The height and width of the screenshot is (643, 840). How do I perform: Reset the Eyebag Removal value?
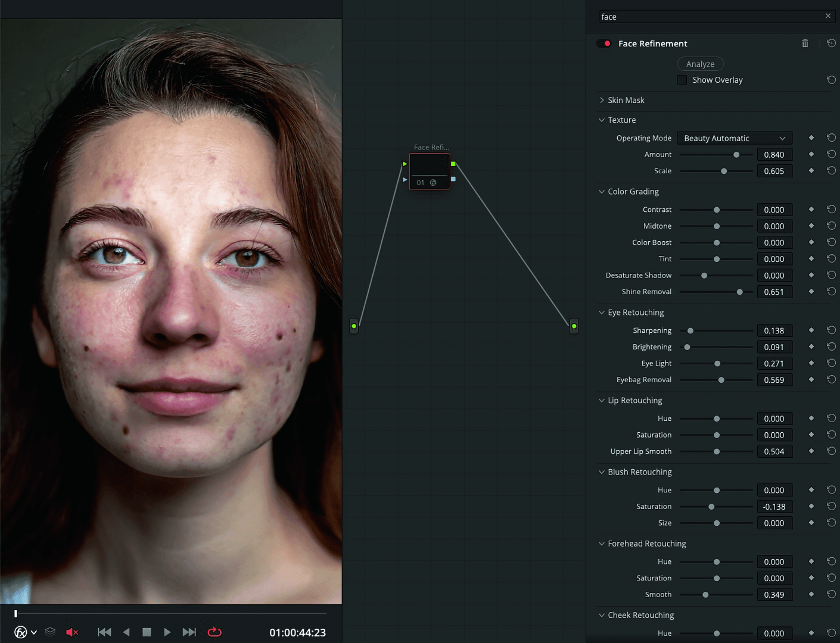click(831, 379)
